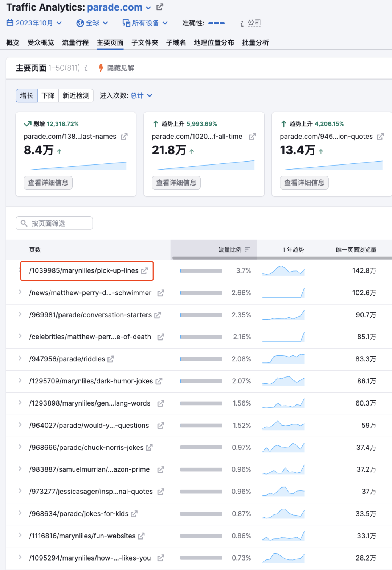This screenshot has width=392, height=570.
Task: Open external link for /968666/parade/chuck-norris-jokes
Action: point(149,448)
